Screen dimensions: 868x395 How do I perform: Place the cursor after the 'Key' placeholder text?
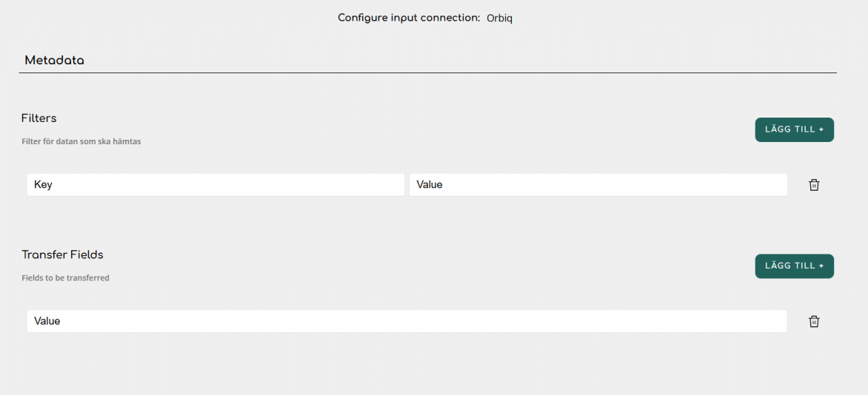point(54,185)
